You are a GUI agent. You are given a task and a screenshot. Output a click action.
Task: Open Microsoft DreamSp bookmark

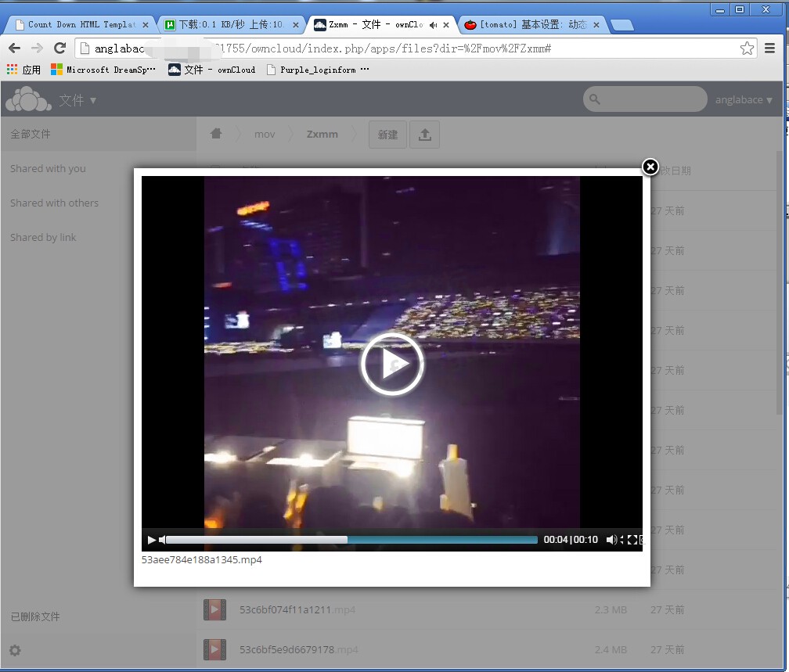103,70
